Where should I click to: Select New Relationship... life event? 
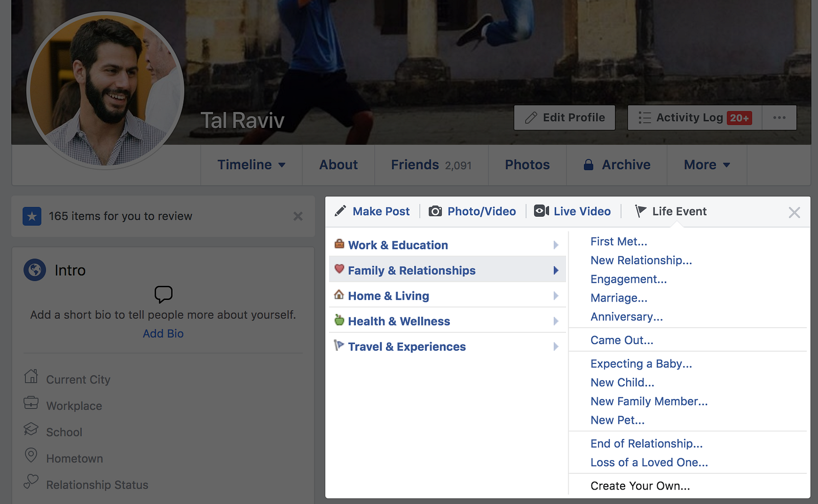point(641,260)
